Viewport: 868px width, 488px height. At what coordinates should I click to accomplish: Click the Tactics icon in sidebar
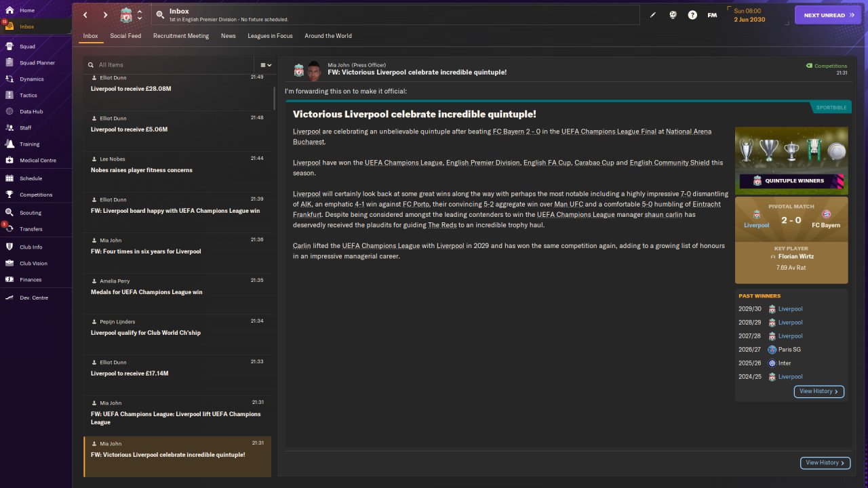coord(9,96)
